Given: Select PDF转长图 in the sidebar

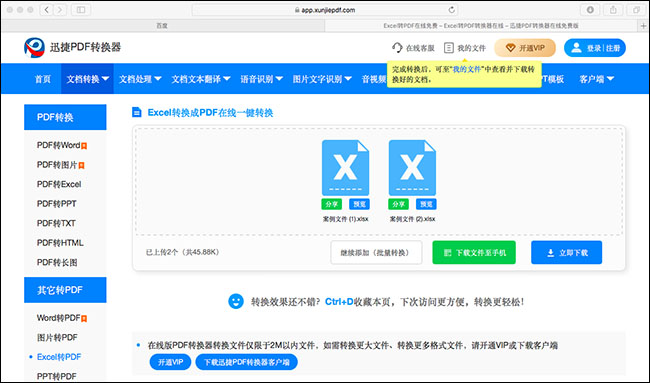Looking at the screenshot, I should (x=57, y=262).
